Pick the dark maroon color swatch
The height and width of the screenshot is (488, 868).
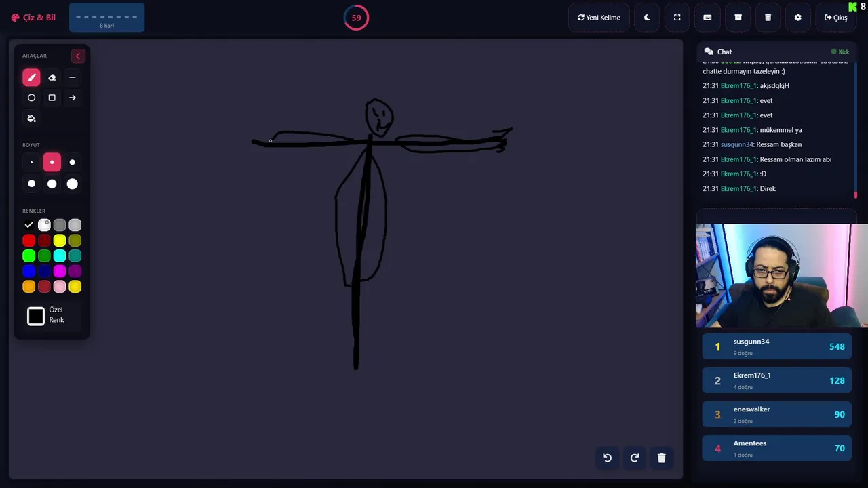pyautogui.click(x=44, y=241)
